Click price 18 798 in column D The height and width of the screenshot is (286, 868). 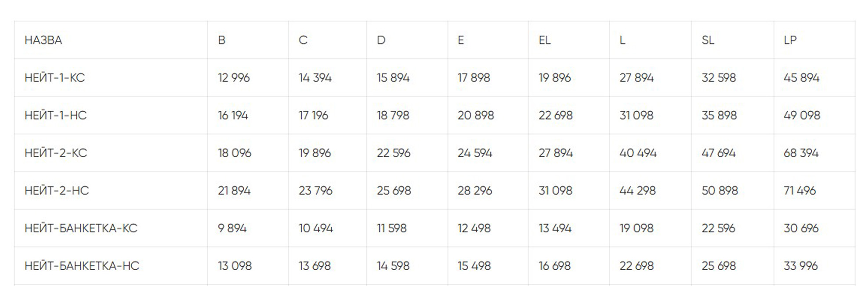393,115
